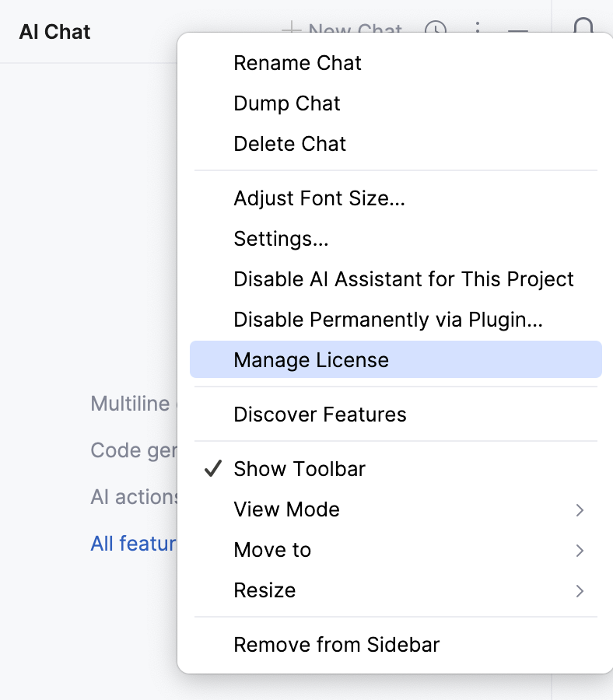This screenshot has height=700, width=613.
Task: Open the All features link
Action: click(134, 544)
